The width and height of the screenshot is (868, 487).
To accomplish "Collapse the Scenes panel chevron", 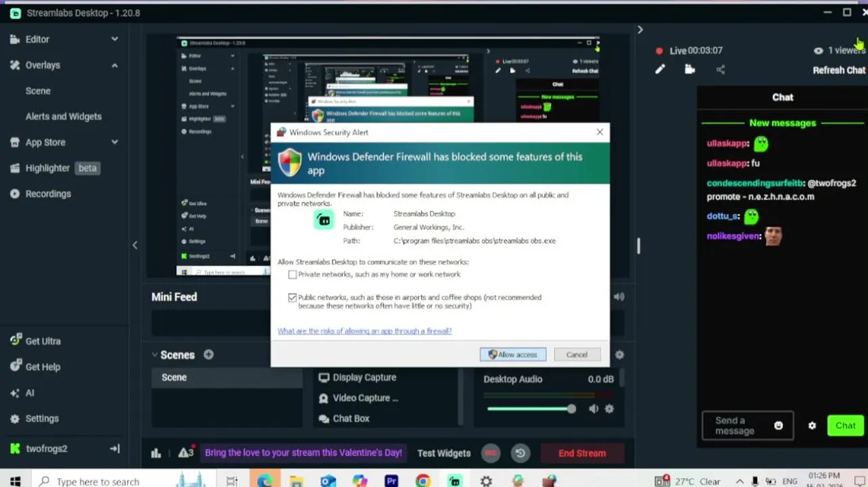I will coord(155,354).
